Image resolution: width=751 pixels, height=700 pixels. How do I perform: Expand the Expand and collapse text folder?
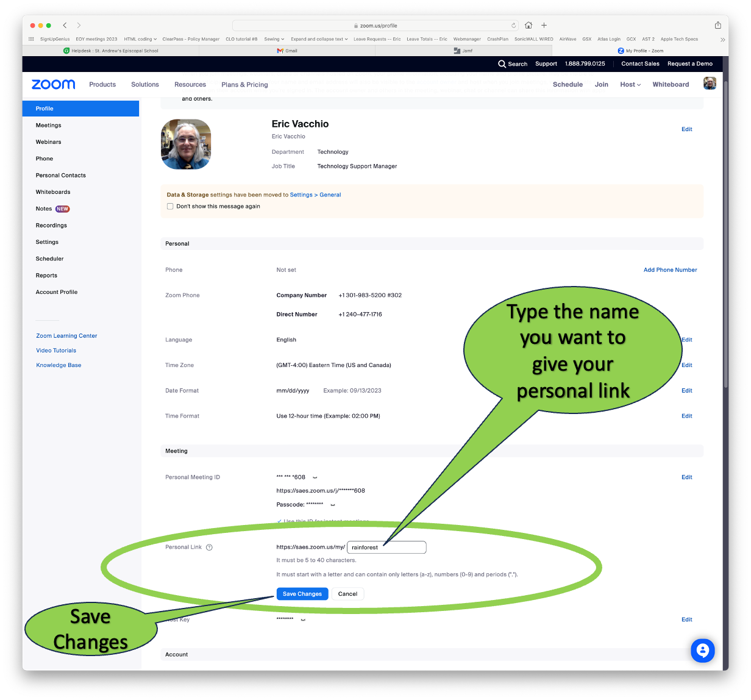point(319,39)
